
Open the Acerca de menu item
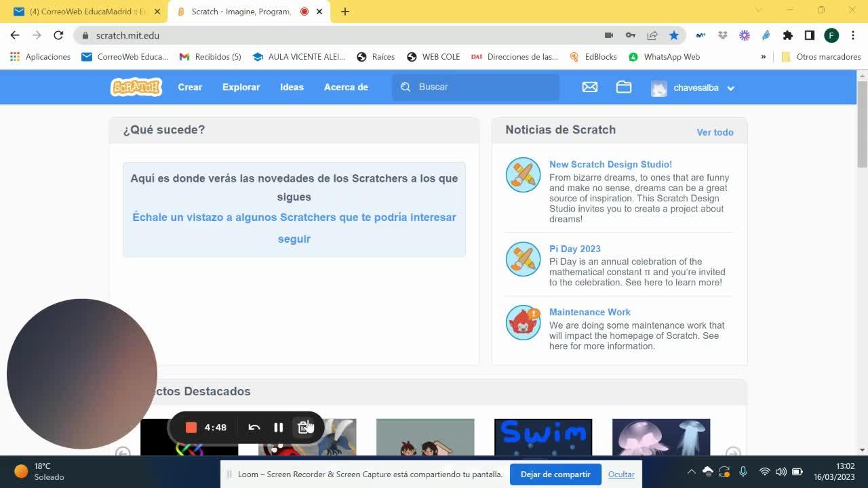pyautogui.click(x=346, y=87)
